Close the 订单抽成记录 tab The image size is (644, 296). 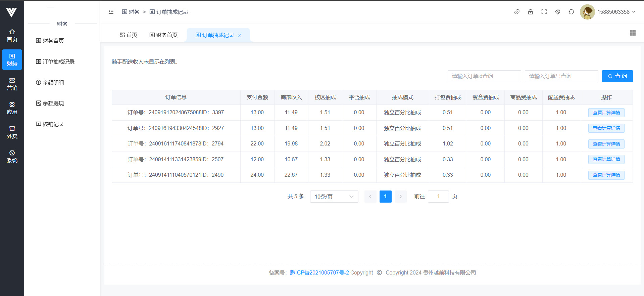coord(240,35)
